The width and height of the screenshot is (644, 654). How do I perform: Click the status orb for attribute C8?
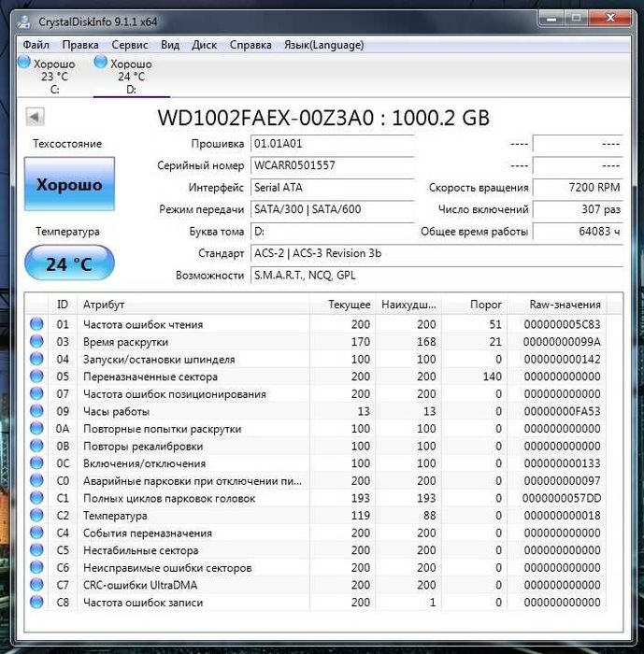pyautogui.click(x=36, y=602)
